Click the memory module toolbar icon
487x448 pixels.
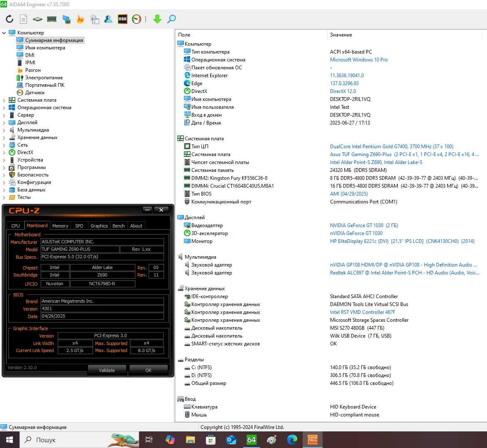(x=51, y=19)
